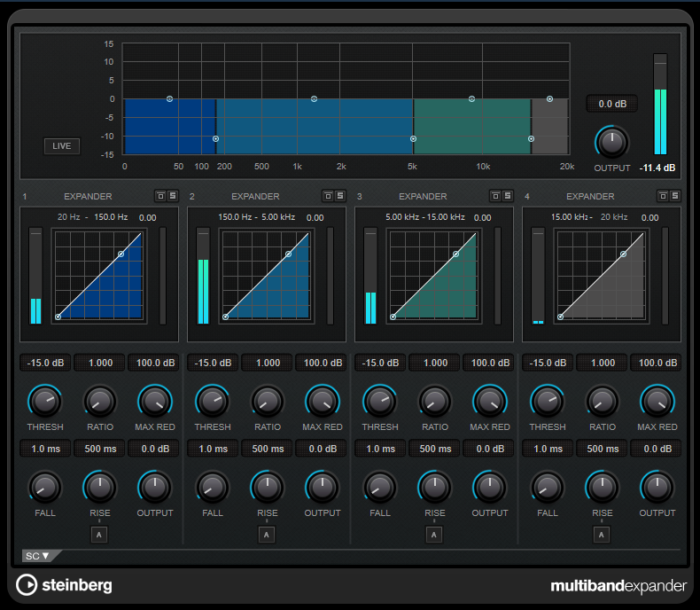Click band 2 upper frequency 5.00 kHz value

click(278, 217)
